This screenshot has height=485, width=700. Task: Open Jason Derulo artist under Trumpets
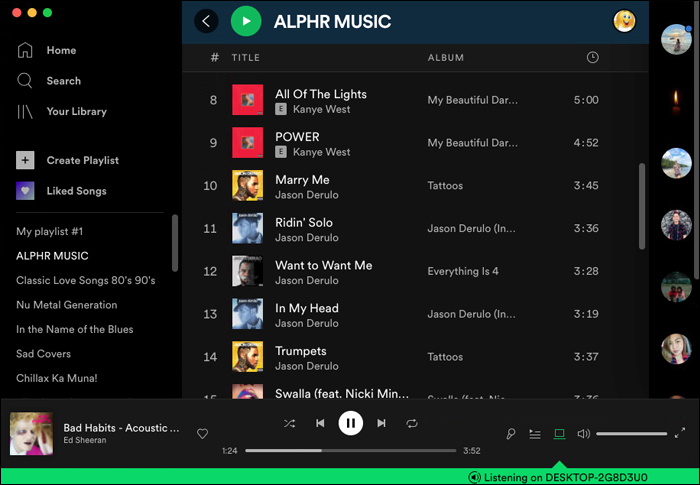point(307,366)
